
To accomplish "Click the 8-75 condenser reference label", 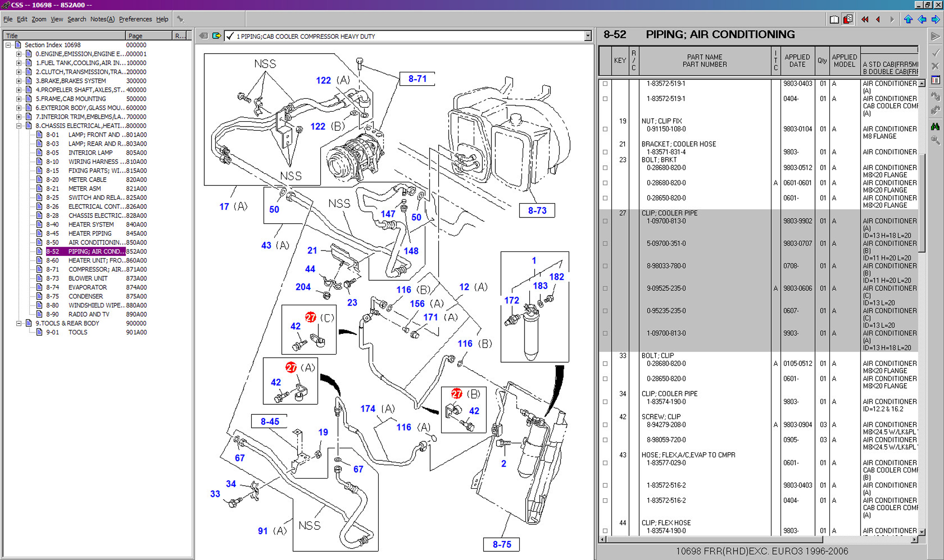I will pyautogui.click(x=501, y=544).
